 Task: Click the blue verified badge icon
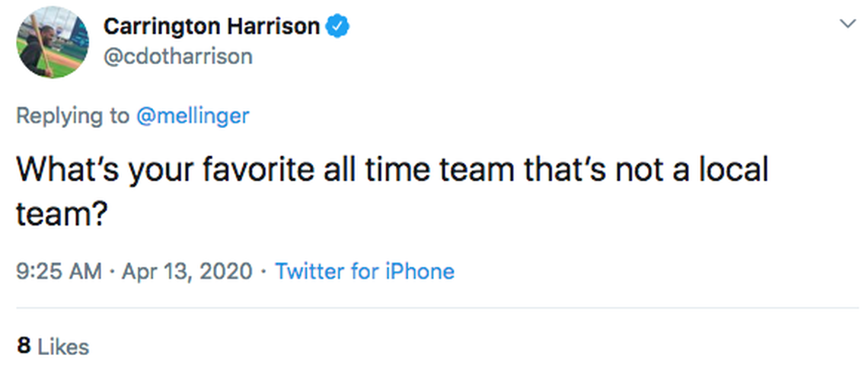pos(338,27)
